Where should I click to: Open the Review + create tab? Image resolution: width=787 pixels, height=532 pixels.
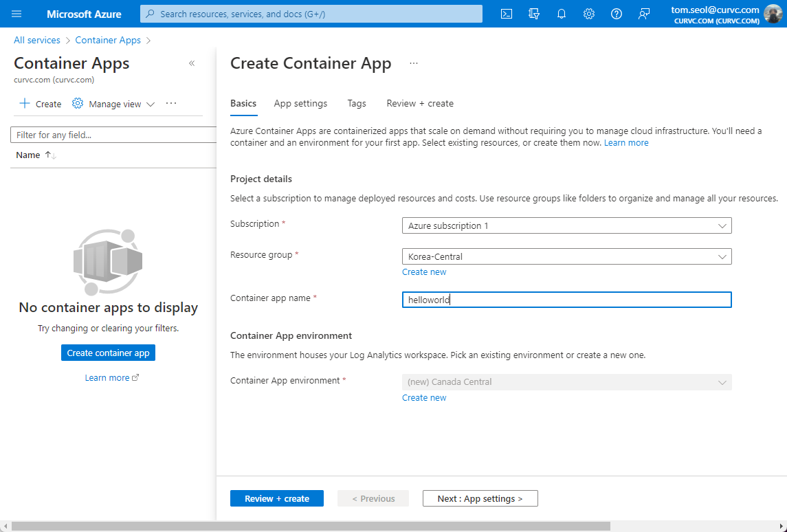pos(420,103)
